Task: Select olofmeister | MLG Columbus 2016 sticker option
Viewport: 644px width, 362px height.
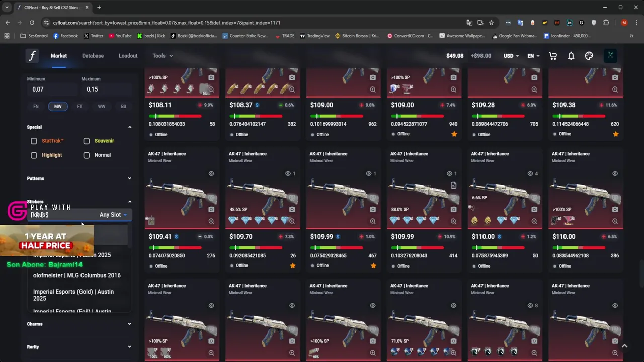Action: pos(77,276)
